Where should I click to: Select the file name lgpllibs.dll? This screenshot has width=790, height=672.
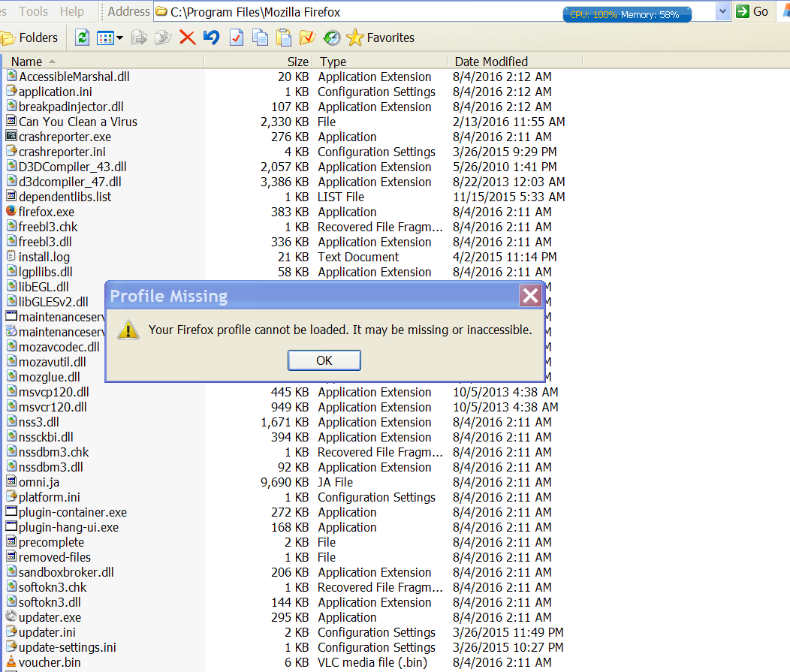coord(45,272)
